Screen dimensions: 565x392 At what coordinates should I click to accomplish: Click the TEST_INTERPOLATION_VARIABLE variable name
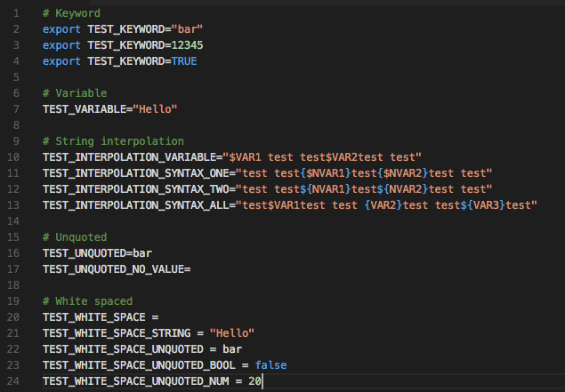pos(130,157)
